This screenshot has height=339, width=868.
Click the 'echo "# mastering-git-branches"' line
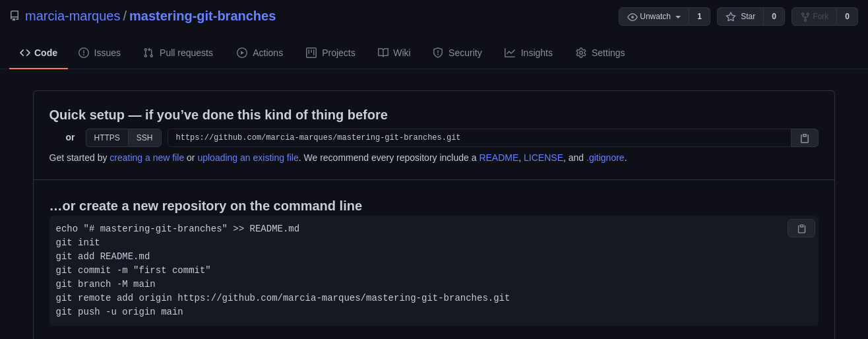177,229
